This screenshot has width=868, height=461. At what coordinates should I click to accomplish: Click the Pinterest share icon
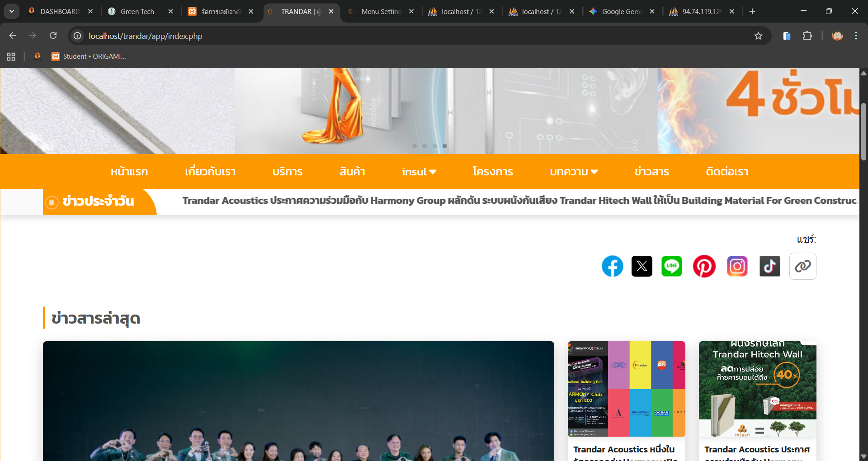point(704,266)
